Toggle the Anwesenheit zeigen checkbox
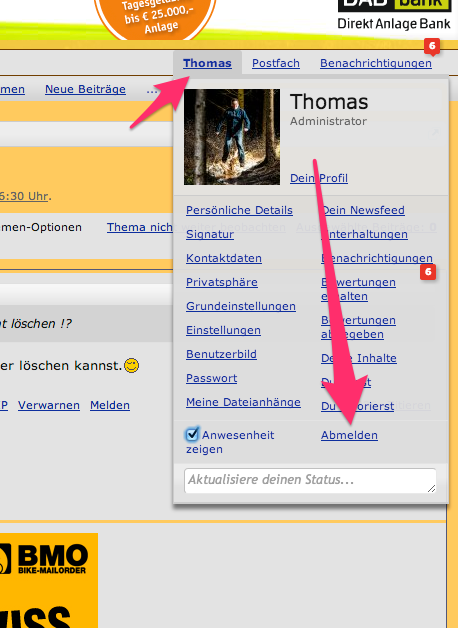The width and height of the screenshot is (458, 628). 192,434
